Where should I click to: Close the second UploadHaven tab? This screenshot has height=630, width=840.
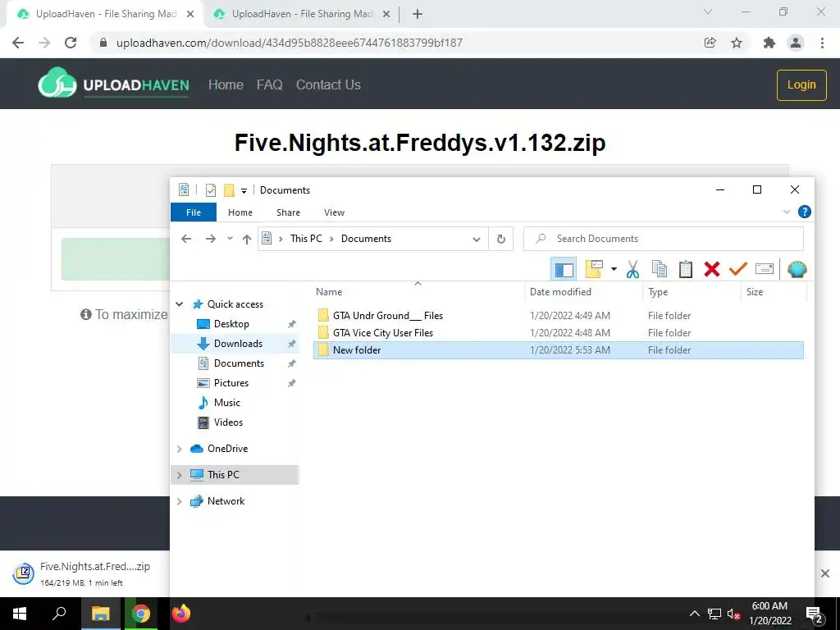386,15
